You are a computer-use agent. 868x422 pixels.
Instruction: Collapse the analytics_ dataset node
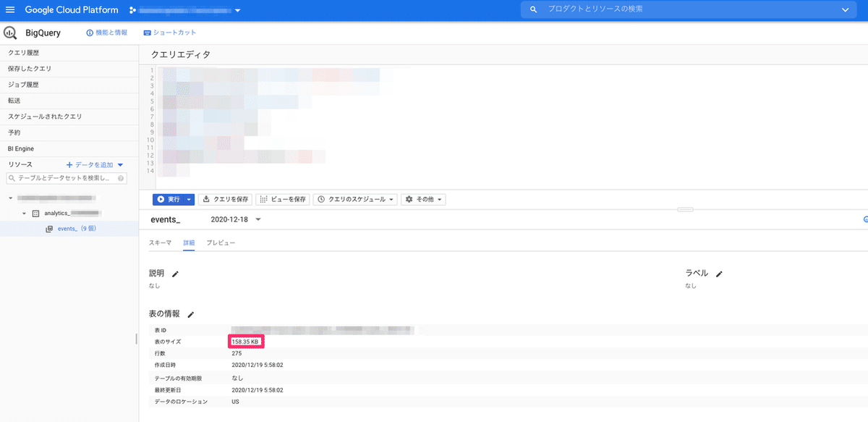[24, 214]
